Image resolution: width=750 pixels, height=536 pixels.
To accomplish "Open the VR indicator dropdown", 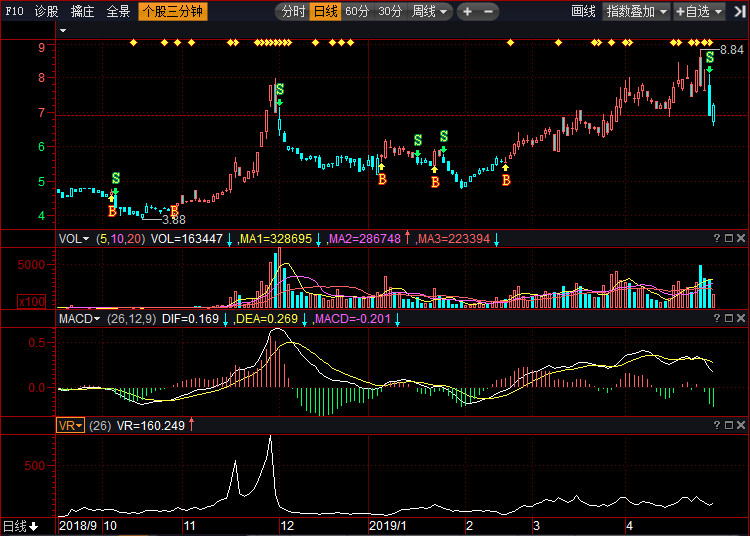I will click(x=70, y=426).
